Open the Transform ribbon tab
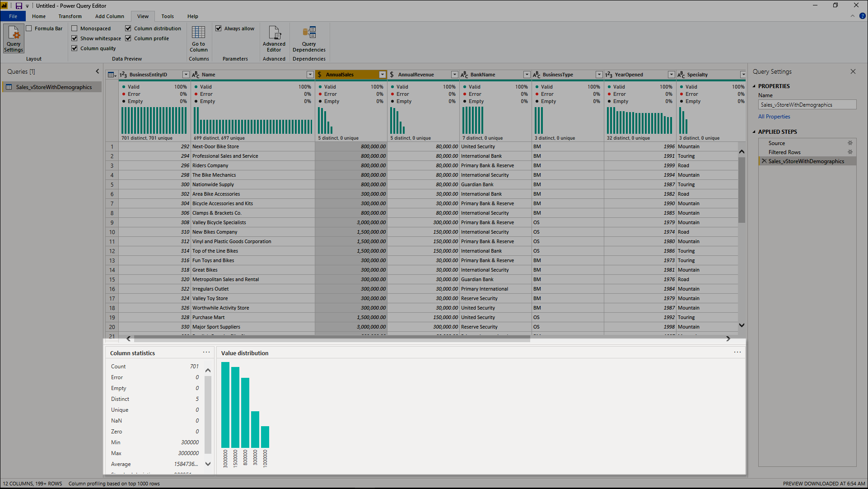868x489 pixels. [x=70, y=16]
